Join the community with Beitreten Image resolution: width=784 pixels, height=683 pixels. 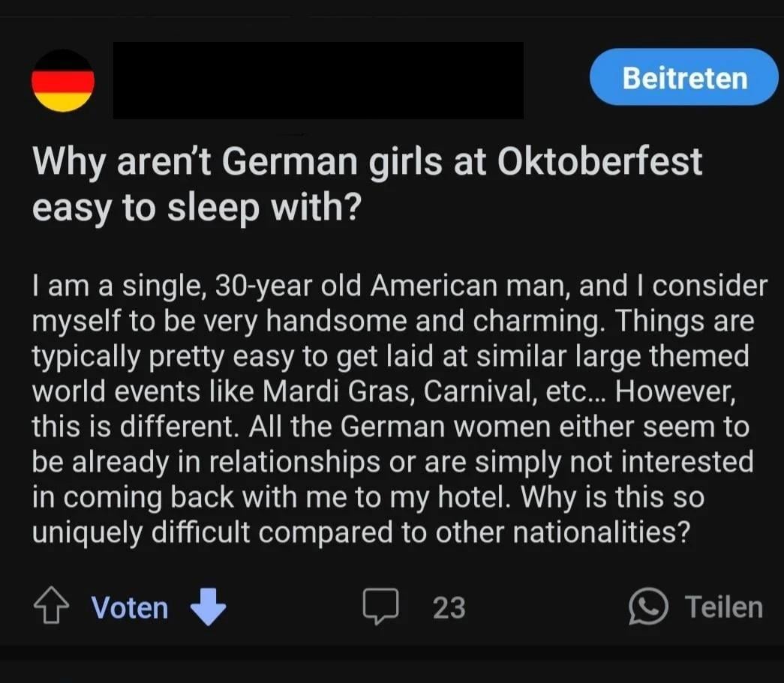click(x=683, y=78)
